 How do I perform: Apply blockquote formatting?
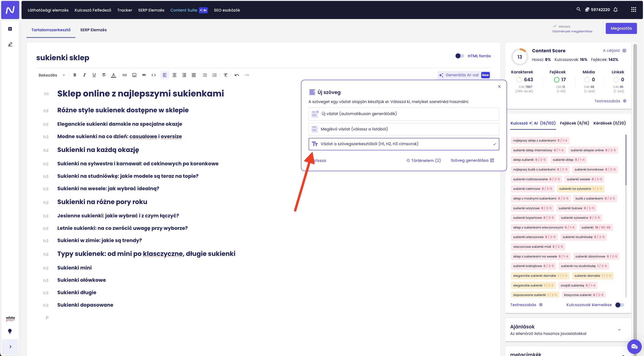(x=144, y=75)
